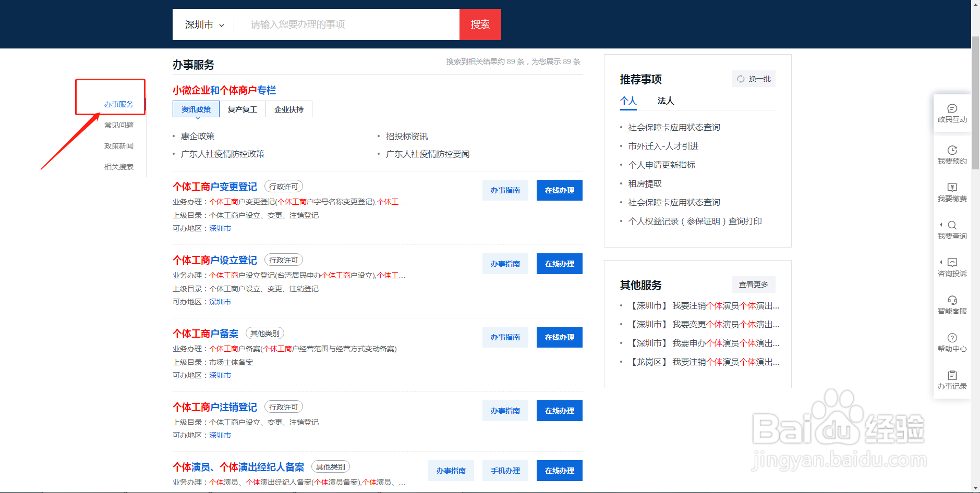Open the 惠企政策 link
This screenshot has width=980, height=493.
click(x=198, y=136)
